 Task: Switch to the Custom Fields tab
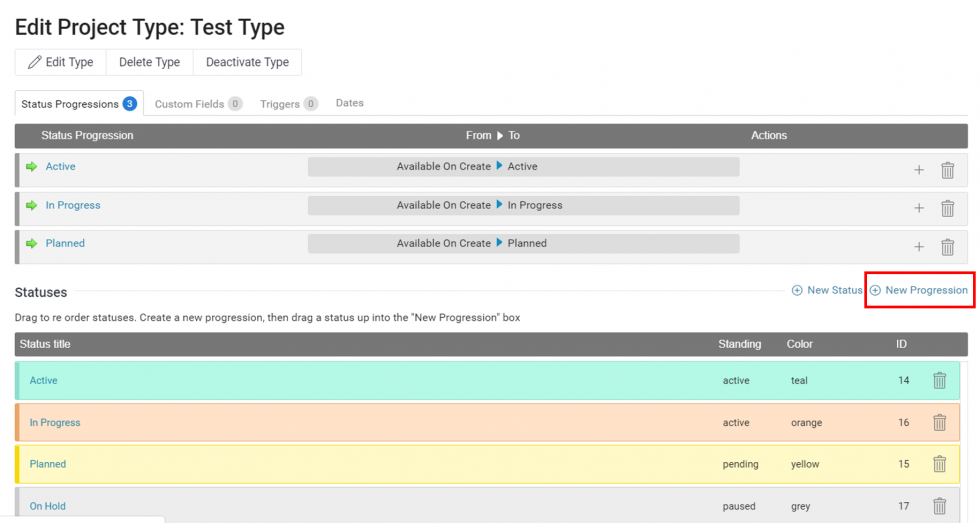[x=197, y=104]
